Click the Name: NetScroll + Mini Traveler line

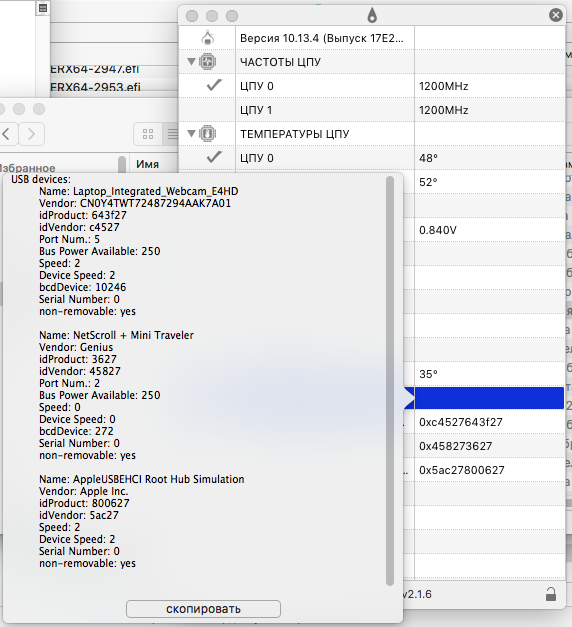(x=116, y=335)
